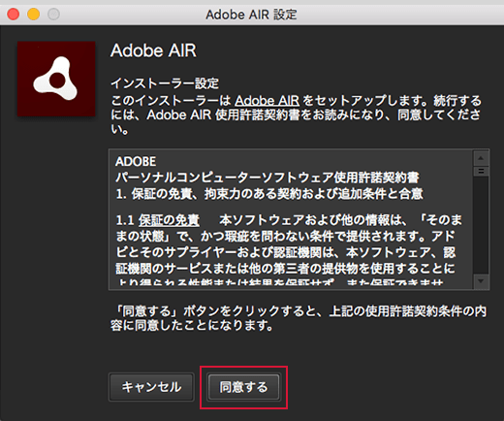The image size is (504, 421).
Task: Click the パーソナルコンピューターソフトウェア使用許諾契約書 line
Action: [x=268, y=178]
